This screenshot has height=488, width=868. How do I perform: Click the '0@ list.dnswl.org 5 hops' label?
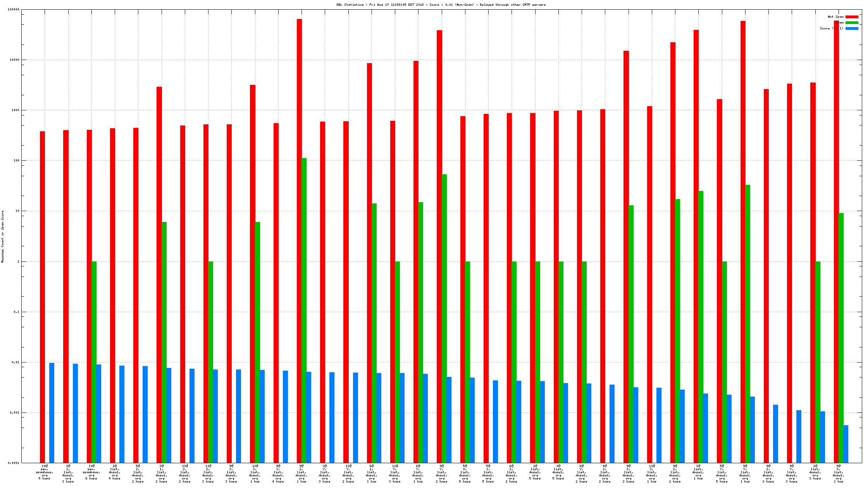click(x=558, y=472)
